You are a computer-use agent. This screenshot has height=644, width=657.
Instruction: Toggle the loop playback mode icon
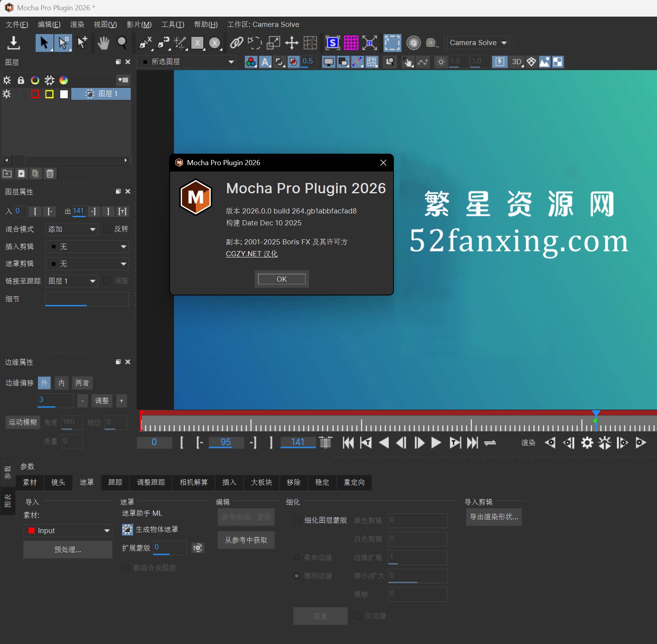pos(490,443)
